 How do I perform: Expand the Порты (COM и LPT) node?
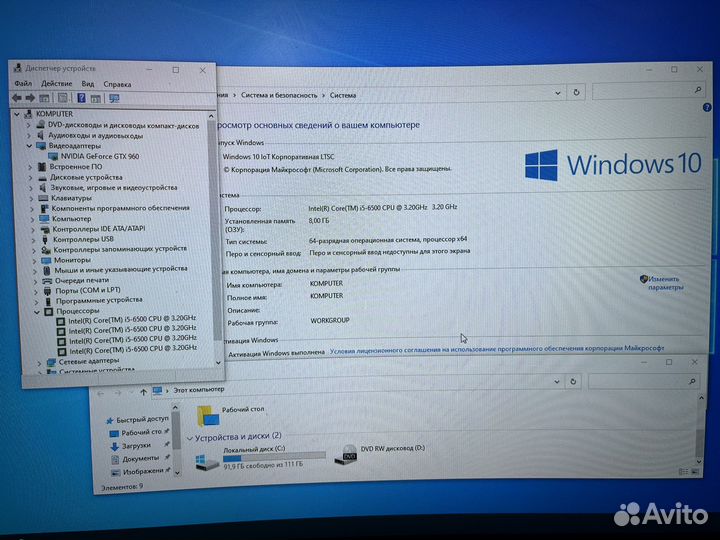pos(36,291)
